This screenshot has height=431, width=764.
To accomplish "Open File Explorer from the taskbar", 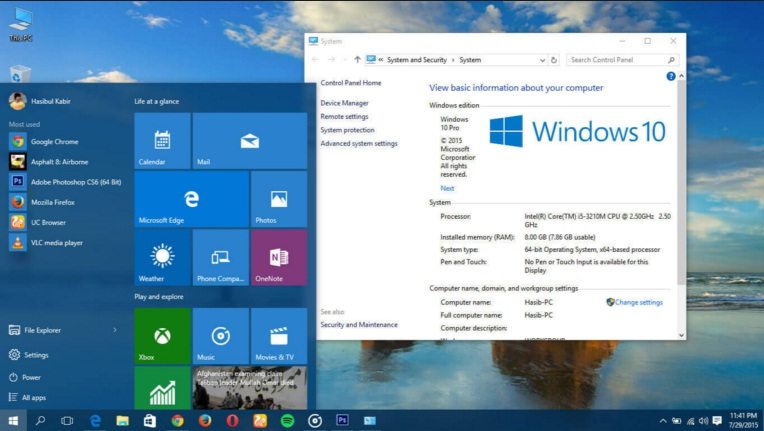I will pyautogui.click(x=122, y=420).
